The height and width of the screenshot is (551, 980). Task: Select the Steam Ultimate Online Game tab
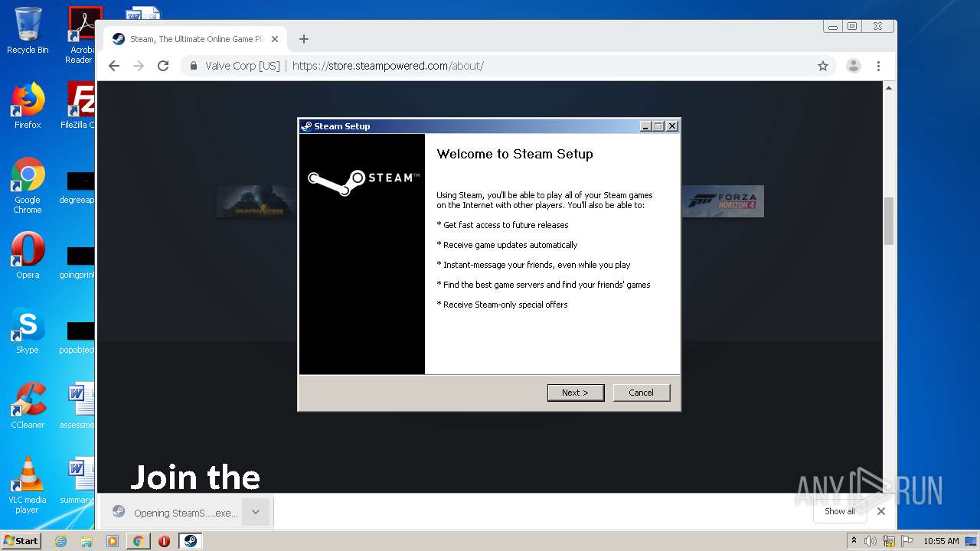(x=195, y=39)
